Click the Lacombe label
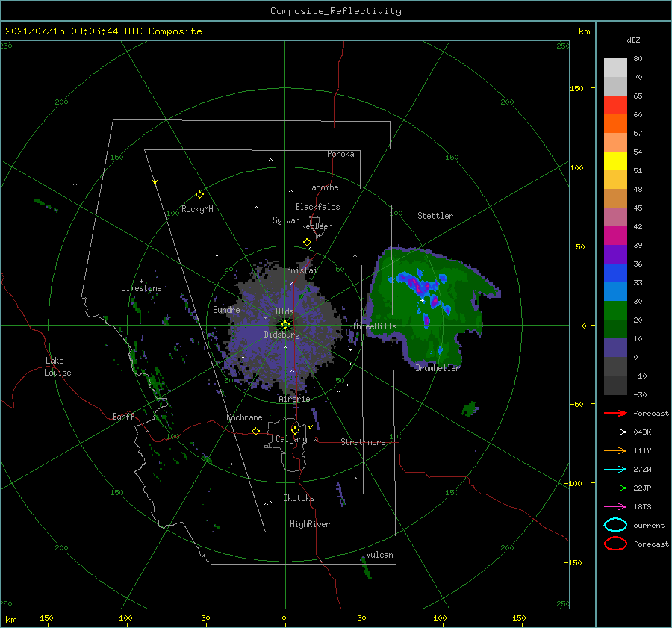 coord(323,187)
